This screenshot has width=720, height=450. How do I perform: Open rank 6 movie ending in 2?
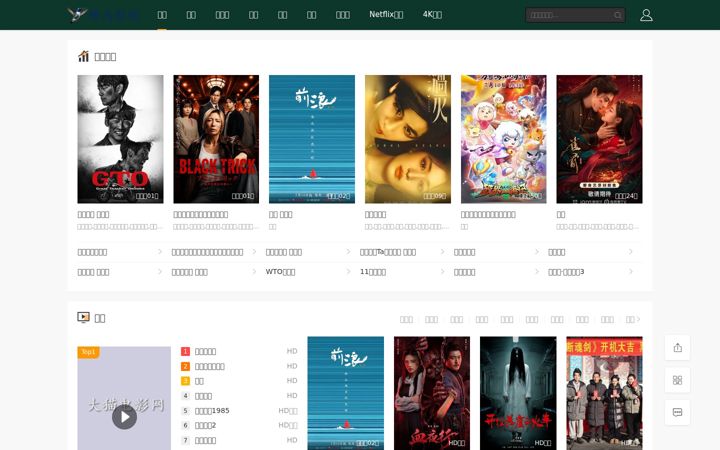205,425
